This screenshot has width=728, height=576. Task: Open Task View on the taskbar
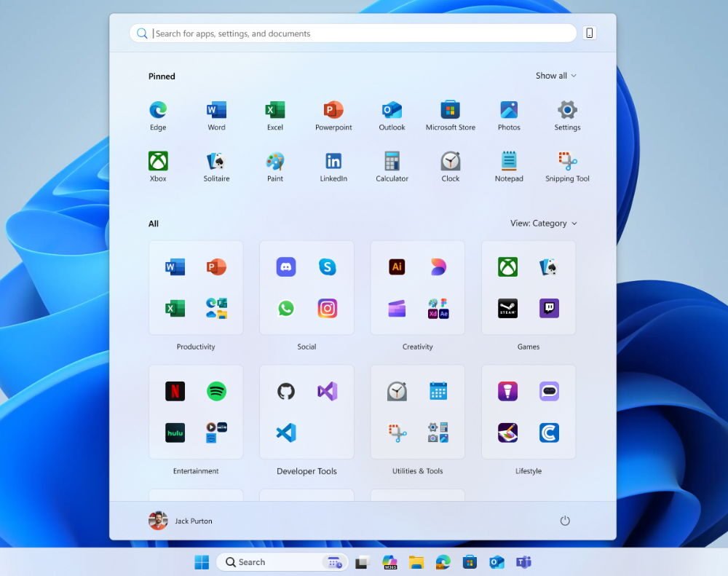click(x=362, y=563)
